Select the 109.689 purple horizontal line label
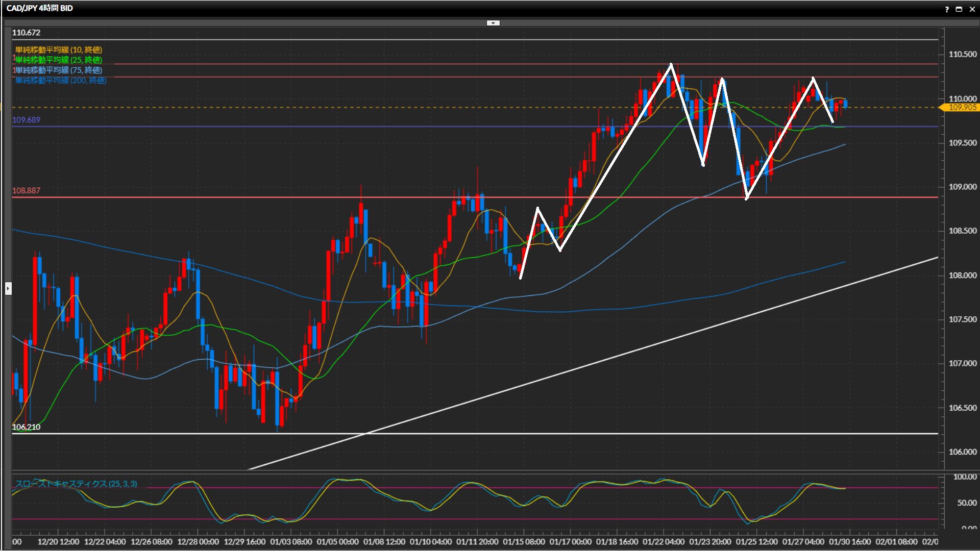980x551 pixels. [26, 120]
